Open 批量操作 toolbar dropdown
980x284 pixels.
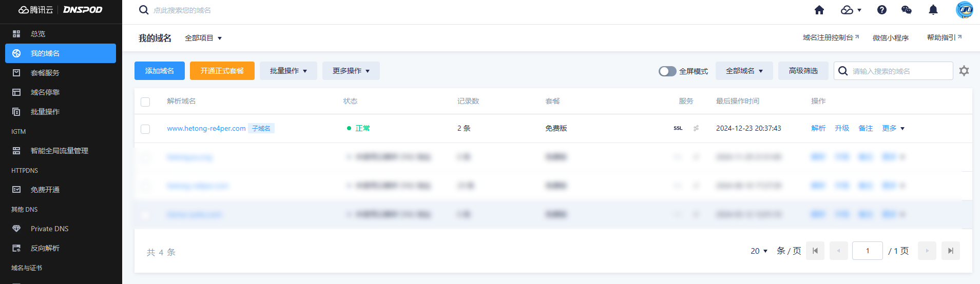pyautogui.click(x=289, y=71)
